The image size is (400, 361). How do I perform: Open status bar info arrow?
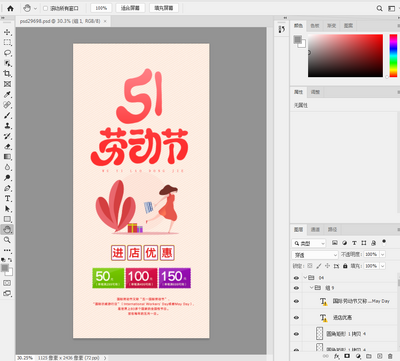point(105,358)
